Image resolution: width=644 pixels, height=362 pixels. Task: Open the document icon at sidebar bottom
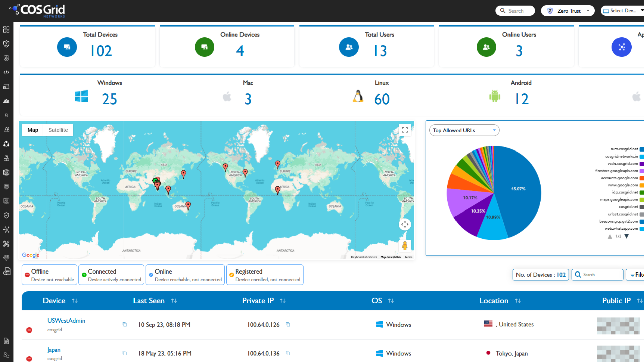[6, 341]
